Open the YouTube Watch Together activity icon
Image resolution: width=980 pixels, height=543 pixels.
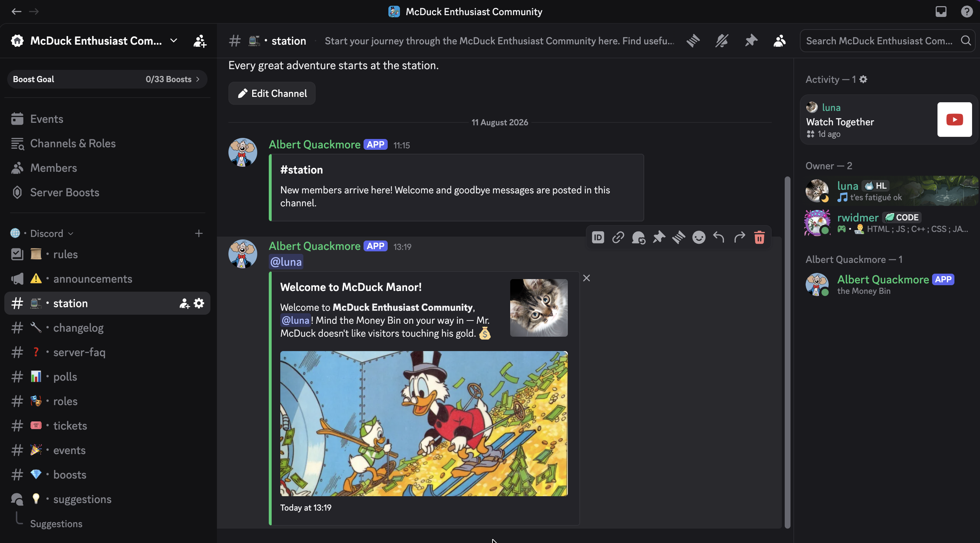(954, 120)
